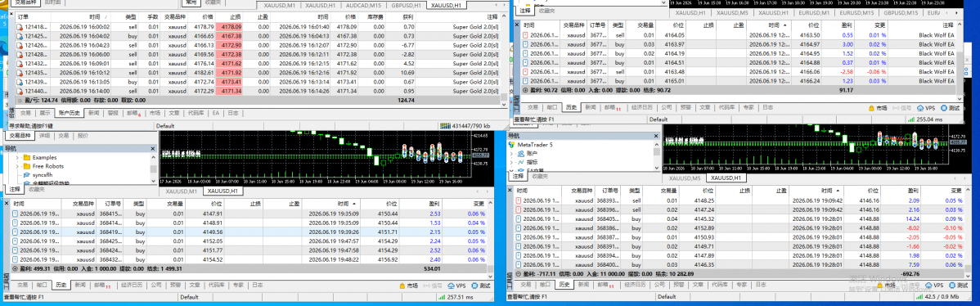The image size is (980, 306).
Task: Expand the Free Robots folder
Action: pyautogui.click(x=17, y=166)
